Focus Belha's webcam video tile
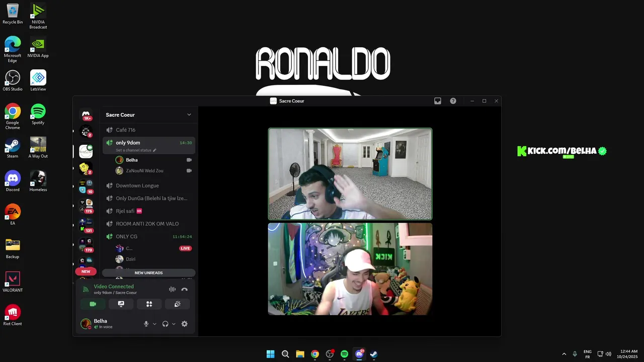This screenshot has height=362, width=644. (x=350, y=174)
